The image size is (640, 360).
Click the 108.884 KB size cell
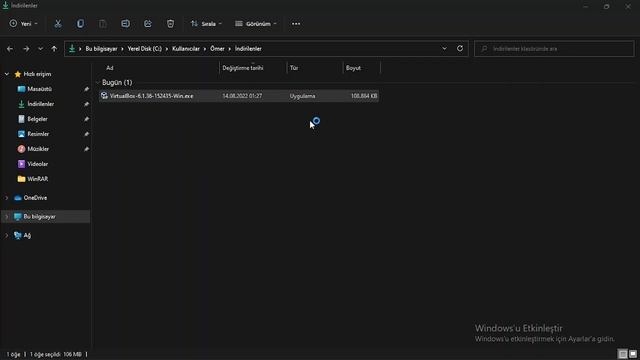coord(364,96)
